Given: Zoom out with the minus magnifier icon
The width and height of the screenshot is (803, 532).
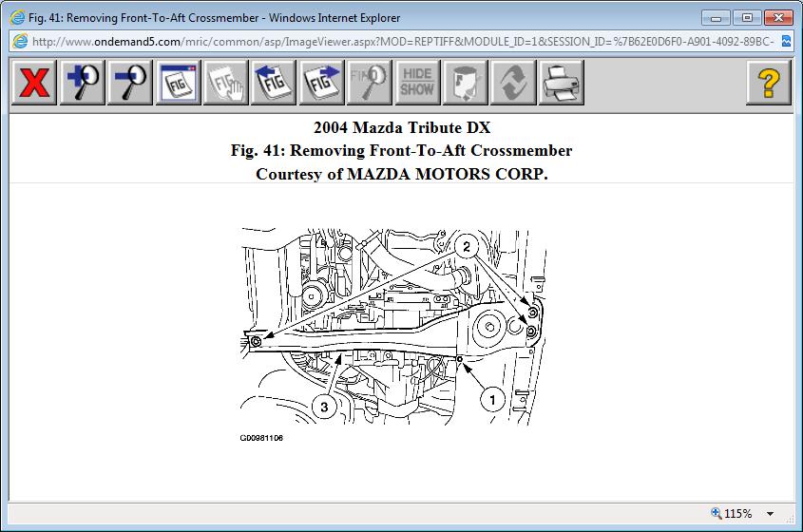Looking at the screenshot, I should [130, 83].
